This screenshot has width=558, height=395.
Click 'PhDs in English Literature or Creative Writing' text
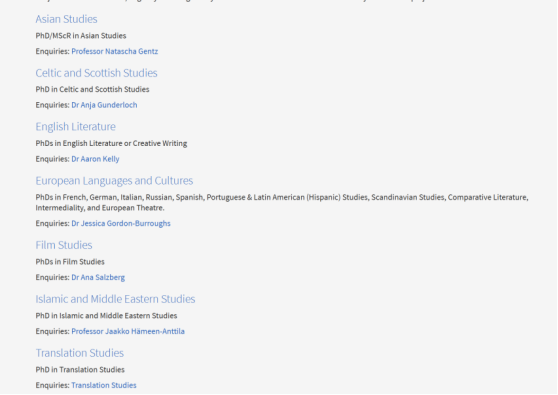(x=111, y=143)
